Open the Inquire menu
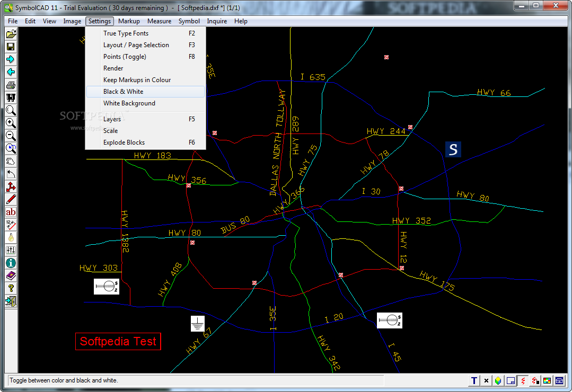Image resolution: width=572 pixels, height=392 pixels. (217, 21)
